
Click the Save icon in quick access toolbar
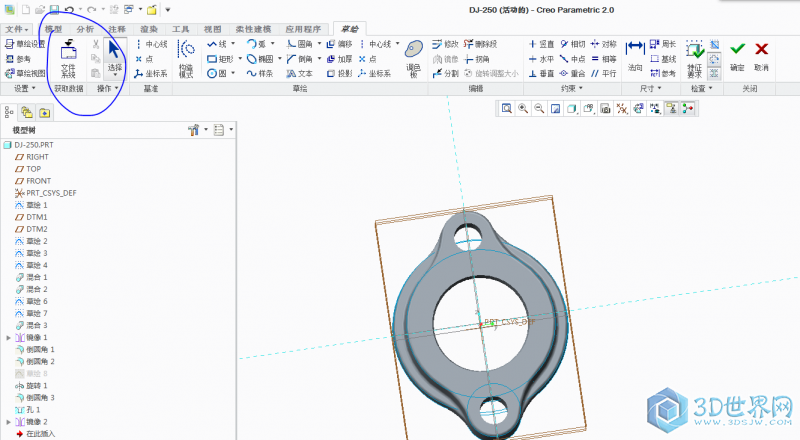coord(54,9)
